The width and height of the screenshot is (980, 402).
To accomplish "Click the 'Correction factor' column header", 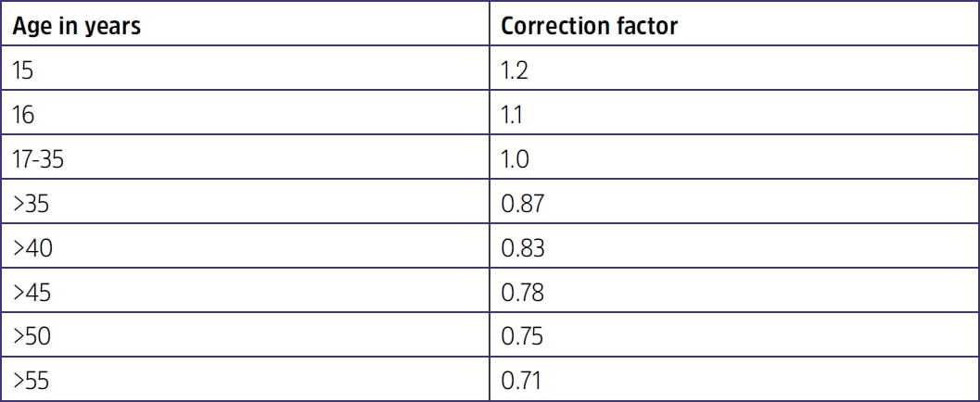I will (x=589, y=26).
